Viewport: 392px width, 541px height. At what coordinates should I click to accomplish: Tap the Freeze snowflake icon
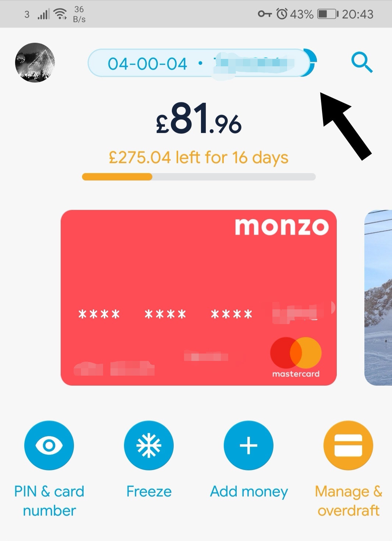149,445
